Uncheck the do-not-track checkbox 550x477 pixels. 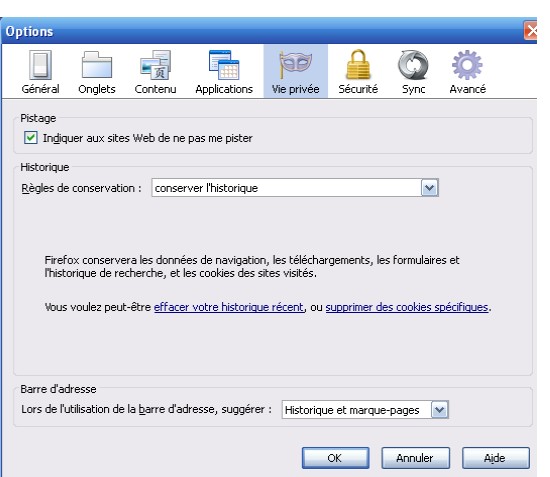[x=31, y=137]
